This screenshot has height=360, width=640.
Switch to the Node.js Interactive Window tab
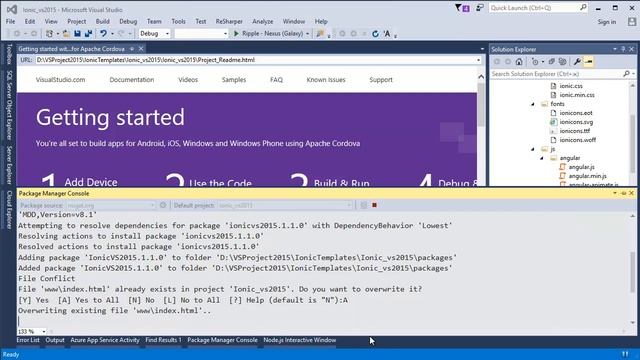[x=300, y=340]
